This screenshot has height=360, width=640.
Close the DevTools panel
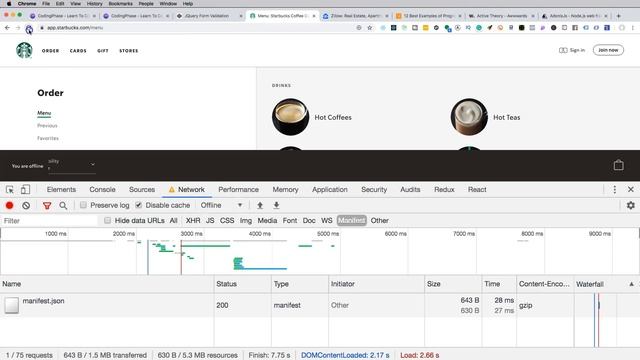click(x=631, y=189)
